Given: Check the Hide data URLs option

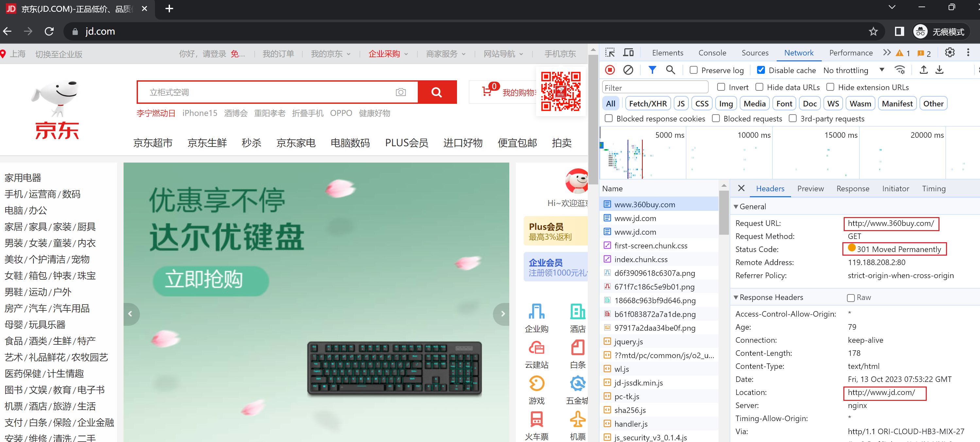Looking at the screenshot, I should click(759, 87).
